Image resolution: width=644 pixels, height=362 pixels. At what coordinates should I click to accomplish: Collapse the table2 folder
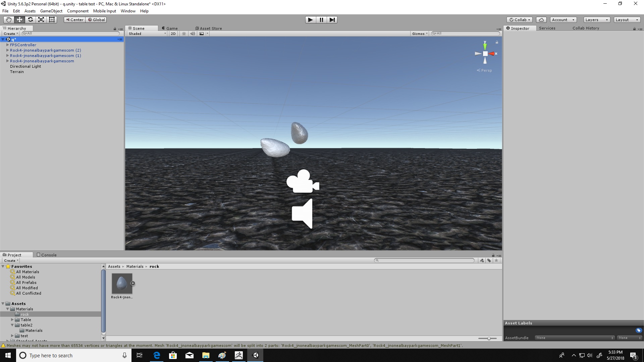[12, 325]
